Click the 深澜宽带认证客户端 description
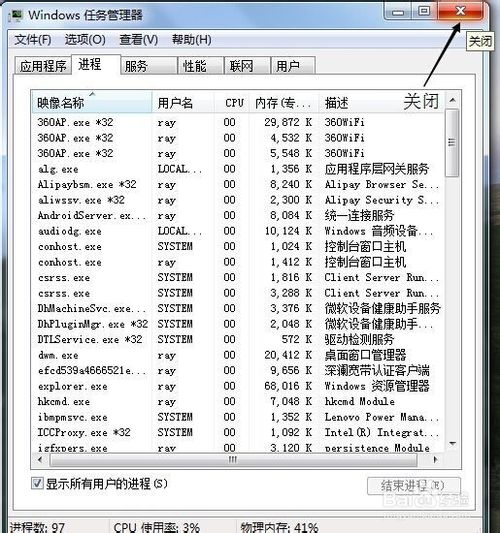Image resolution: width=500 pixels, height=533 pixels. 377,370
